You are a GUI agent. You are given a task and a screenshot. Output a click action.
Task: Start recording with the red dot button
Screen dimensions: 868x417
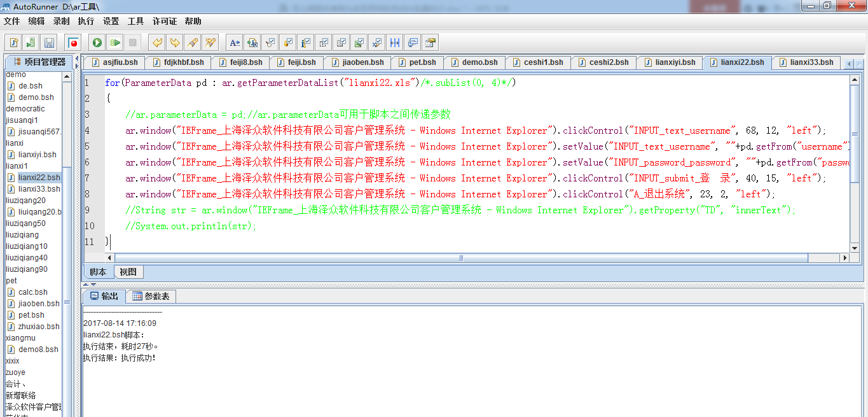[73, 43]
